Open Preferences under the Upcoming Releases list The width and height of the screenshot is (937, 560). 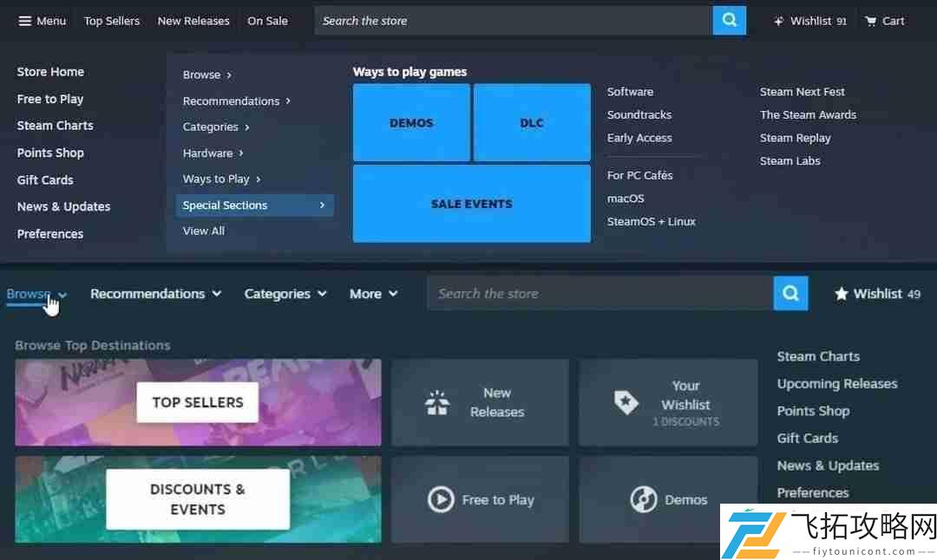pos(813,492)
